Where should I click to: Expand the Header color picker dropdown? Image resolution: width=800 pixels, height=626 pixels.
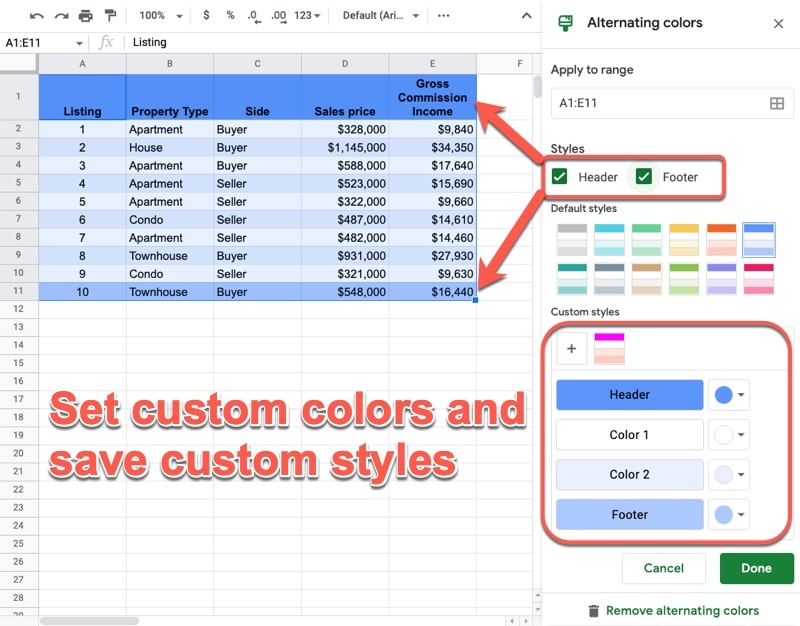click(729, 394)
